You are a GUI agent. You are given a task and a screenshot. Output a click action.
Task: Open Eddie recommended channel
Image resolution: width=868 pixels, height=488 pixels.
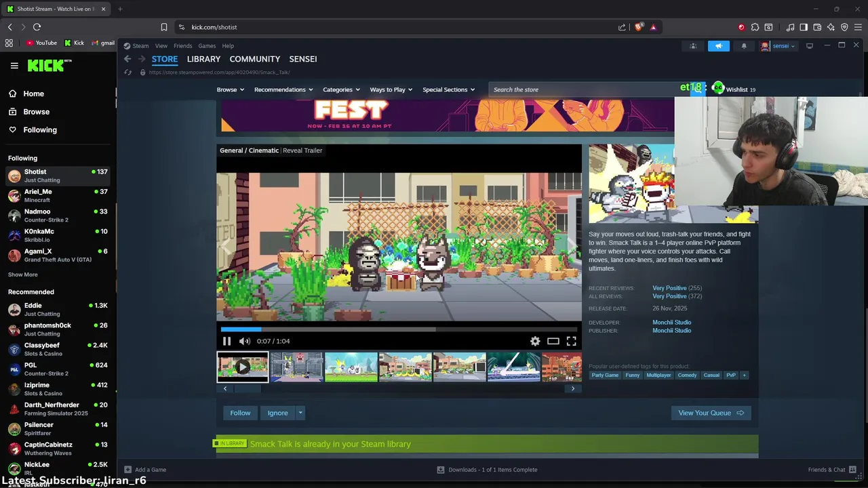point(58,310)
